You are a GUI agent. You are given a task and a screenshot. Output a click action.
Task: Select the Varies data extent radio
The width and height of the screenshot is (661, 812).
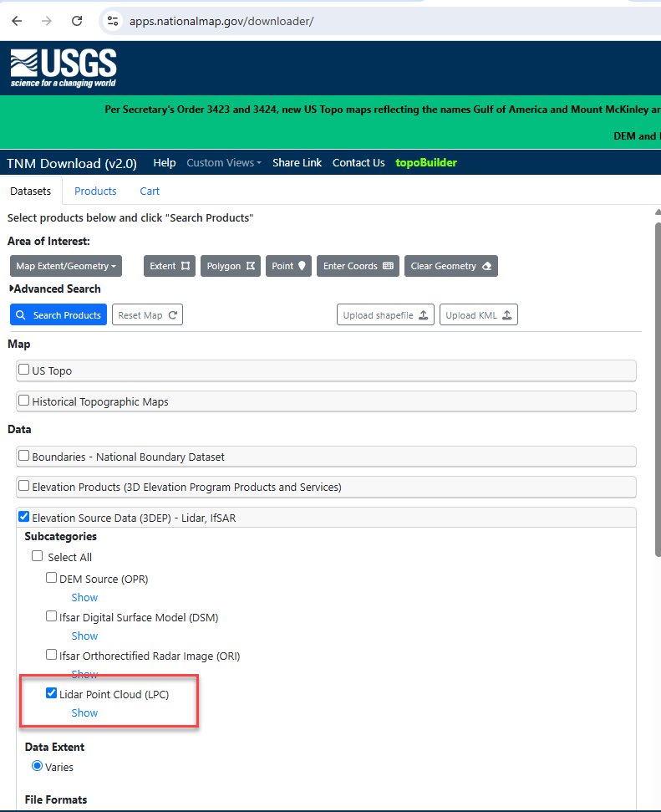tap(38, 766)
